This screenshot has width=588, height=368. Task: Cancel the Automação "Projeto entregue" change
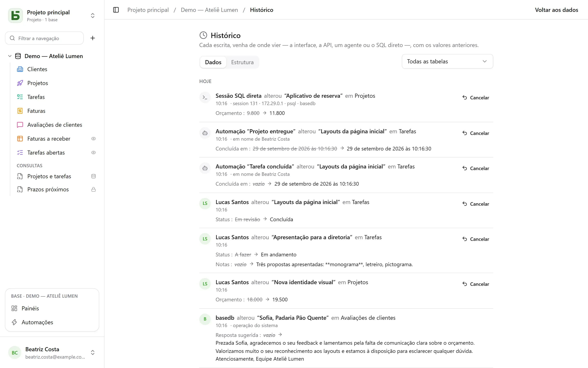(x=476, y=133)
